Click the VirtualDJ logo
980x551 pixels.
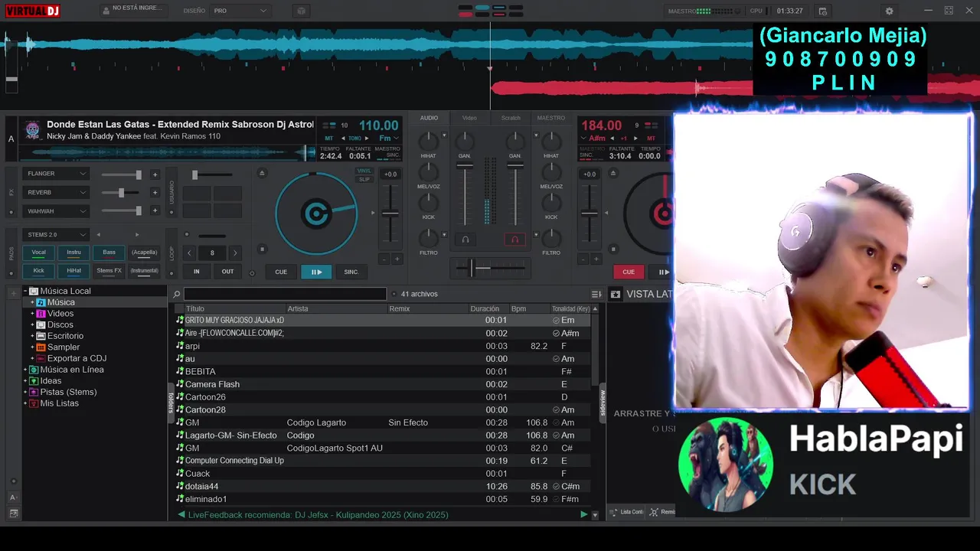32,11
